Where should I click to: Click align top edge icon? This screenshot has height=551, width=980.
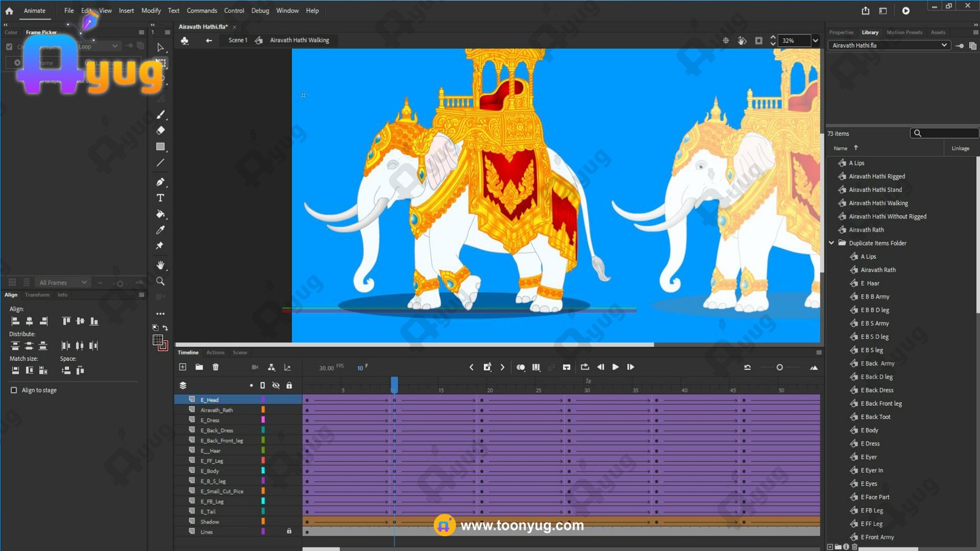[66, 321]
